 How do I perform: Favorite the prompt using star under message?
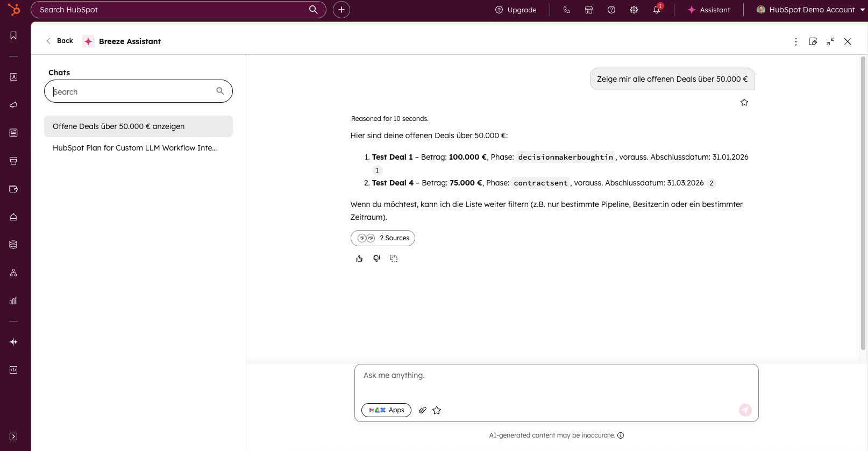pos(744,102)
